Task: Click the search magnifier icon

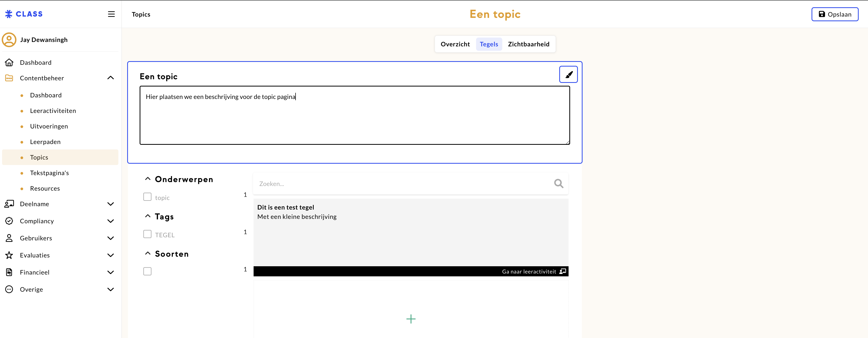Action: (x=558, y=184)
